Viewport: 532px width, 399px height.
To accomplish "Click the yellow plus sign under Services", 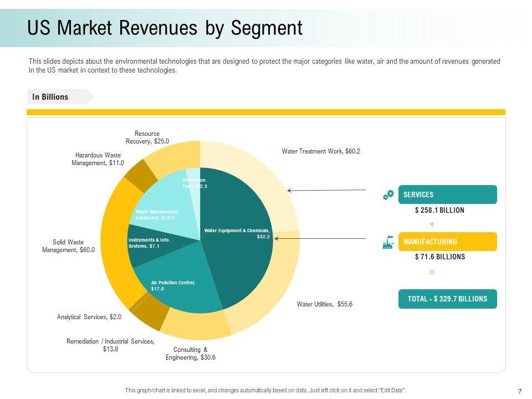I will (432, 224).
